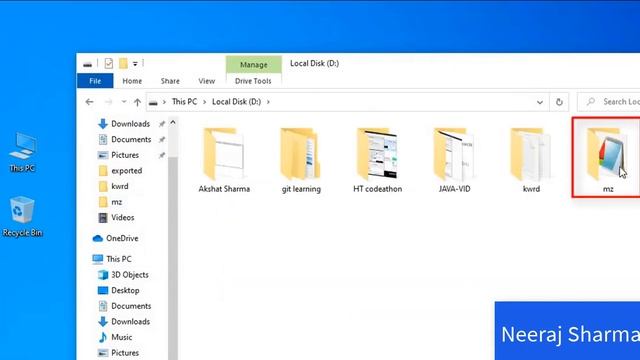Expand chevron between This PC and Local Disk
Screen dimensions: 640x360
(204, 102)
